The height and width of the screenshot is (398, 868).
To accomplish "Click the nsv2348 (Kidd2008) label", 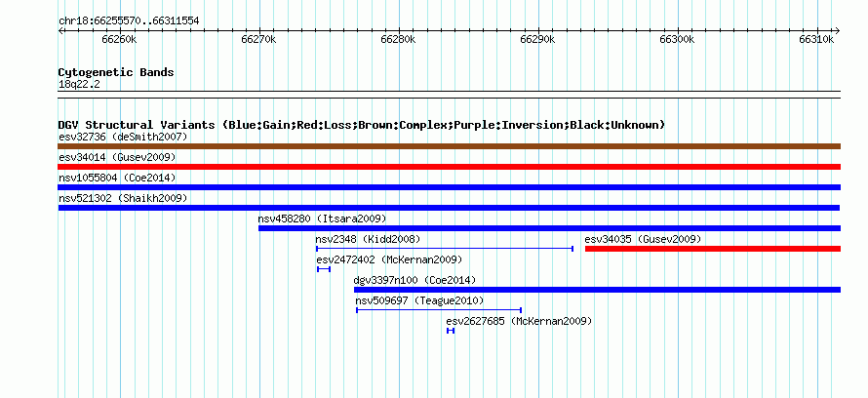I will click(x=368, y=239).
